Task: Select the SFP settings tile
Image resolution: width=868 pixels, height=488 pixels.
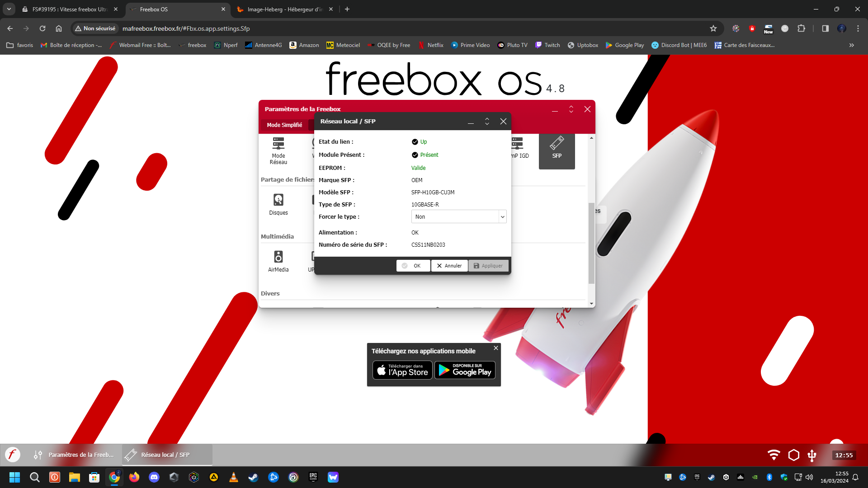Action: (x=557, y=151)
